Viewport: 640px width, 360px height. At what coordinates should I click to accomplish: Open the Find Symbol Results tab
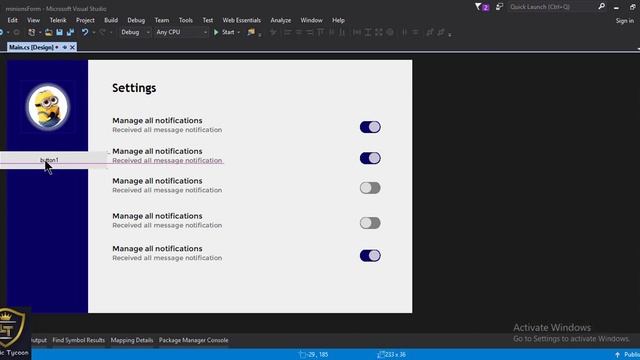point(79,340)
